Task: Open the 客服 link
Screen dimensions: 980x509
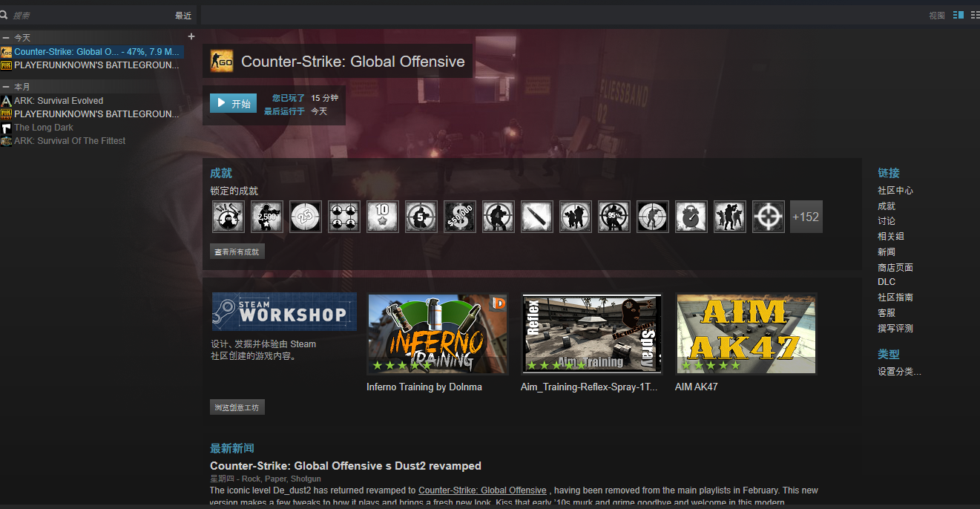Action: click(x=887, y=313)
